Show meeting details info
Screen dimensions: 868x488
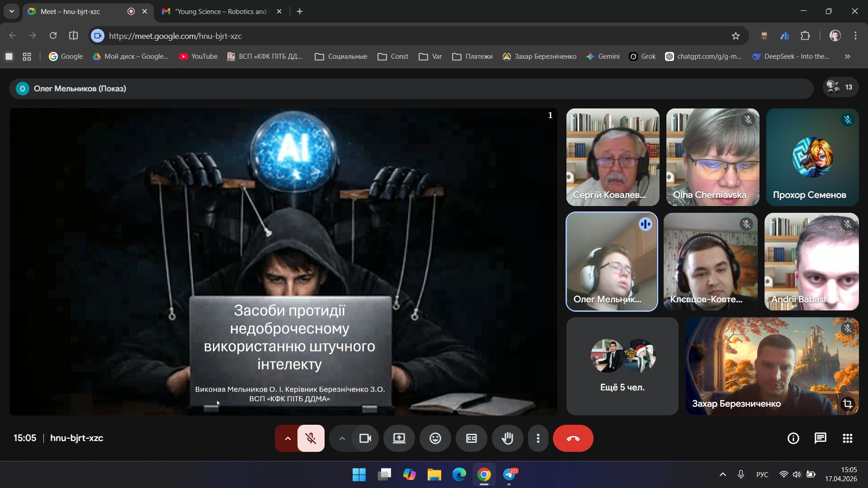coord(793,438)
